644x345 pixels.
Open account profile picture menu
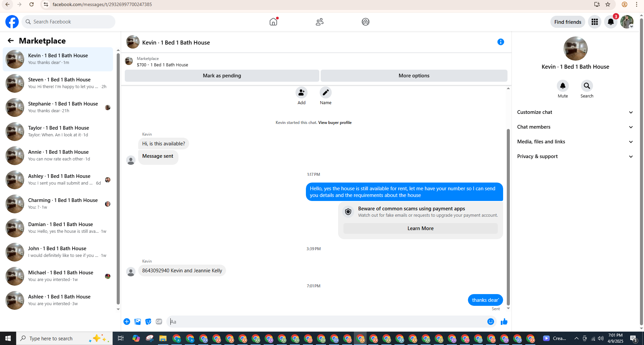click(627, 22)
